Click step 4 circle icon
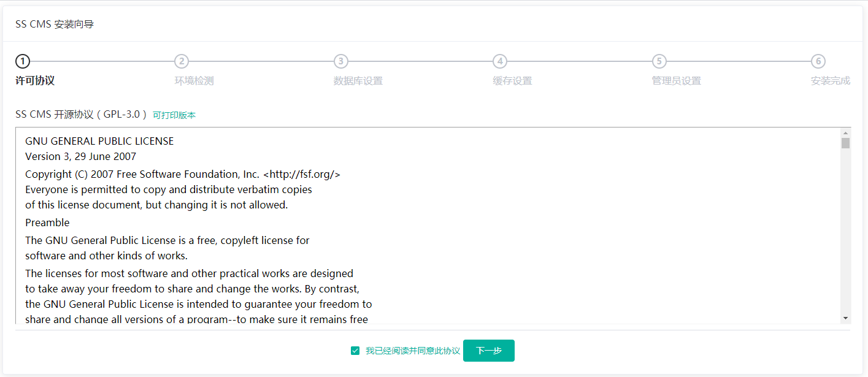 click(500, 61)
